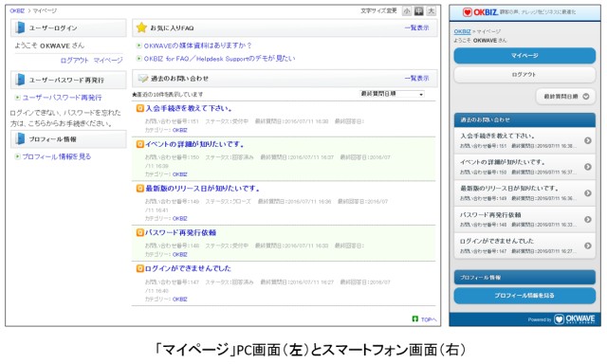The width and height of the screenshot is (607, 364).
Task: Show full list 一覧表示 for 過去のお問い合わせ
Action: click(x=417, y=78)
